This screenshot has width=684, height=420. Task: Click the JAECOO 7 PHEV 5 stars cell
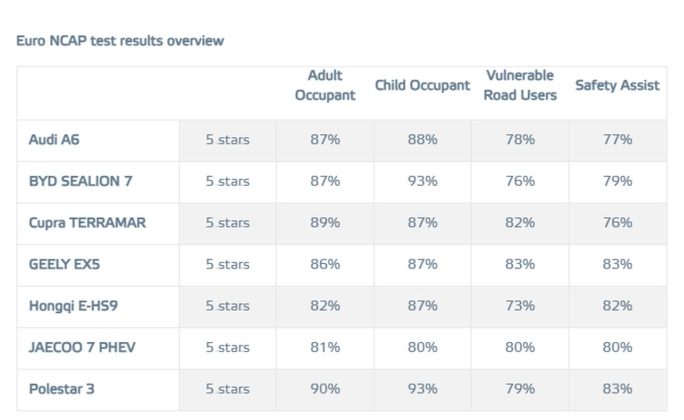(x=227, y=347)
